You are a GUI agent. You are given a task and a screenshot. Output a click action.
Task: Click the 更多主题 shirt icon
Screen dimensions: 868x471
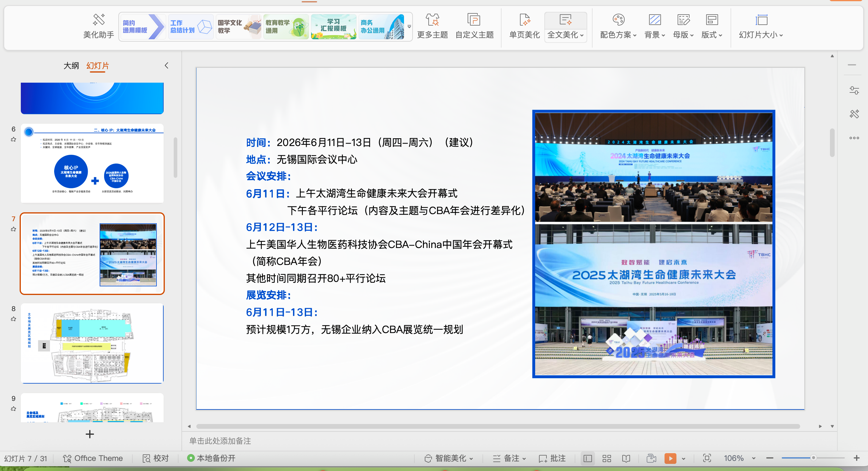tap(432, 20)
